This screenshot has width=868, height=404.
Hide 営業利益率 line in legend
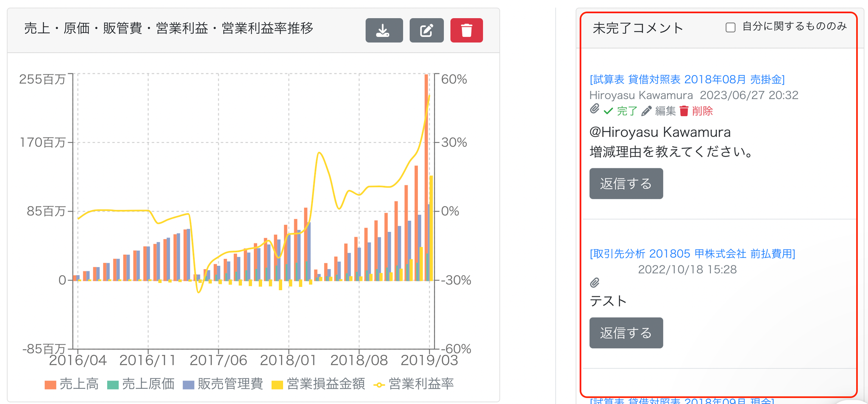pos(414,384)
